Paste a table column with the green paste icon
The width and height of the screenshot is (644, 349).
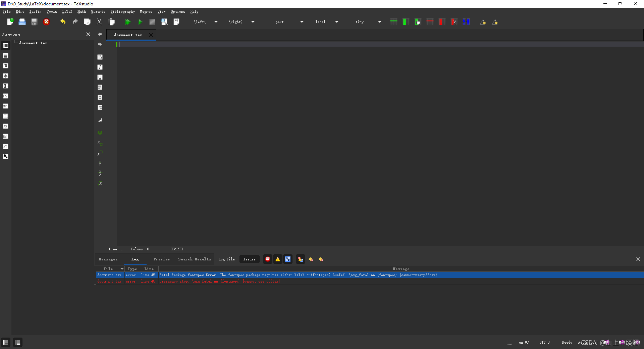point(418,22)
